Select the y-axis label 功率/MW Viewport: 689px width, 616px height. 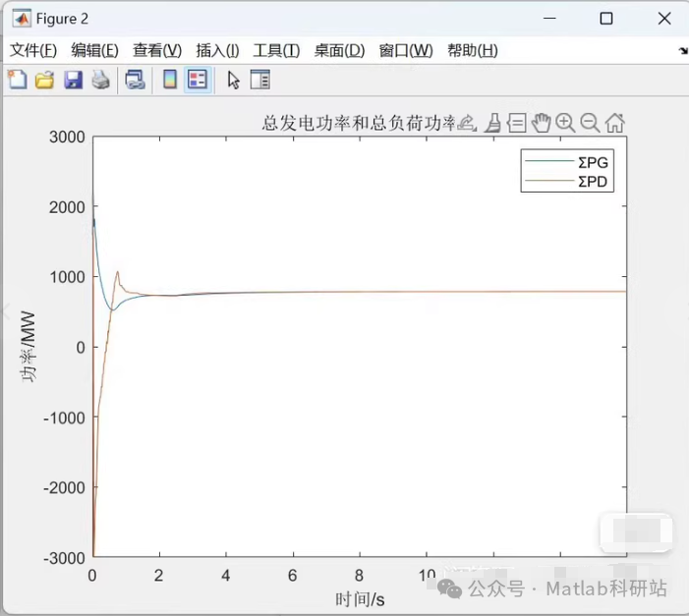point(28,347)
